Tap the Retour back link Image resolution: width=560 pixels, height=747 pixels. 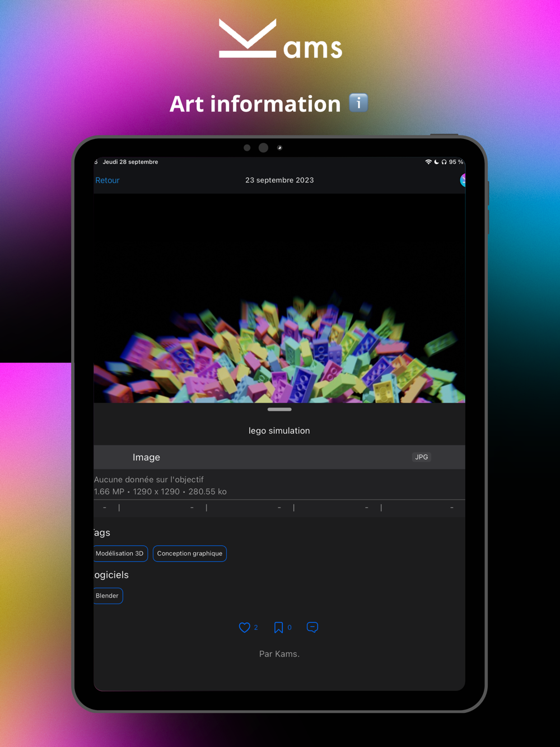coord(107,180)
